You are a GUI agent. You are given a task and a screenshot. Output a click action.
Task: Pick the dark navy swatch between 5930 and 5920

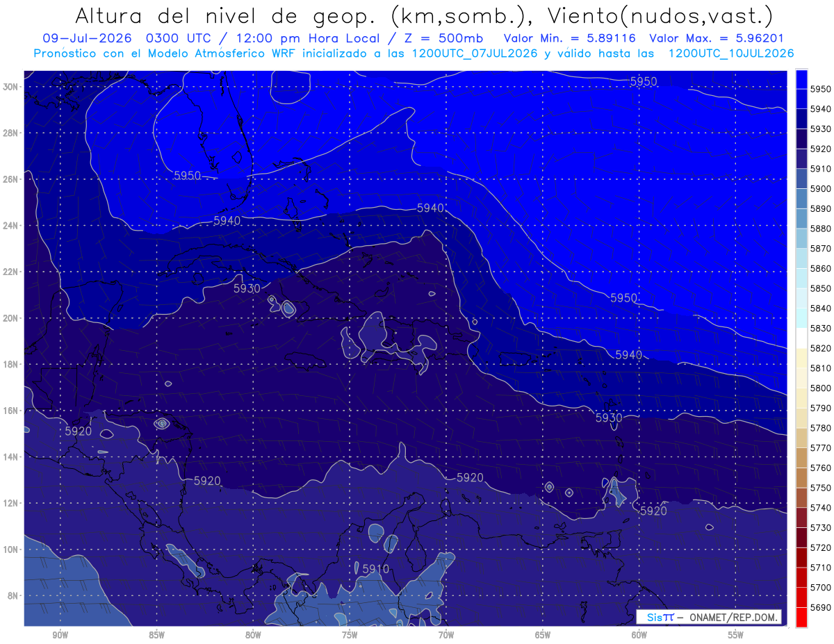click(801, 138)
